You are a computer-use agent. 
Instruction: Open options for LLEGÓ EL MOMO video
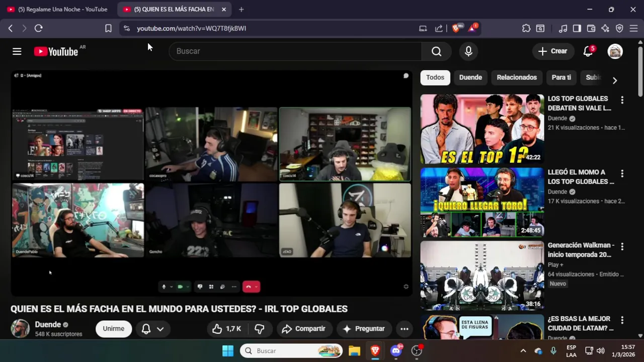click(622, 173)
